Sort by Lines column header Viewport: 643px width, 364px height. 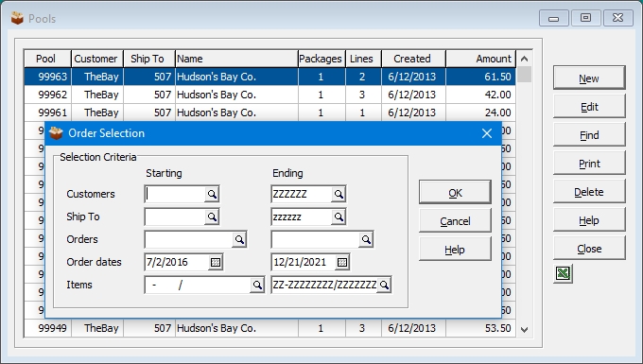coord(363,59)
